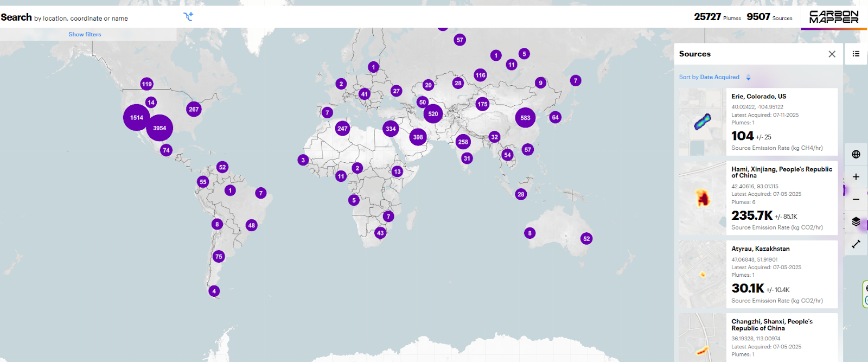Click the 74 cluster near Mexico
This screenshot has width=868, height=362.
[166, 150]
